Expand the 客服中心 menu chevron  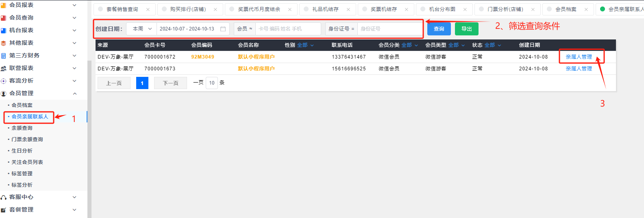click(x=74, y=197)
